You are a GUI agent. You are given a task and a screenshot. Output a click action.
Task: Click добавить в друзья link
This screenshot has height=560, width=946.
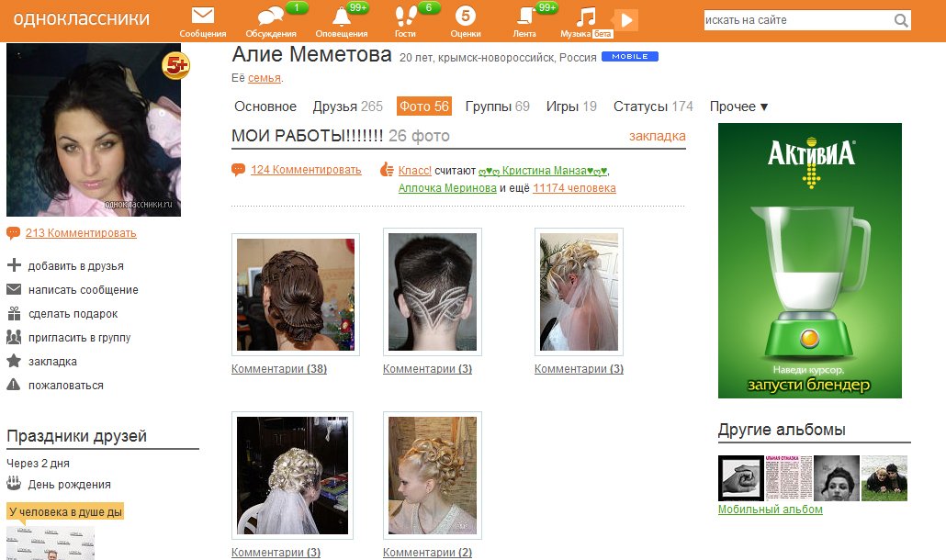[x=75, y=266]
